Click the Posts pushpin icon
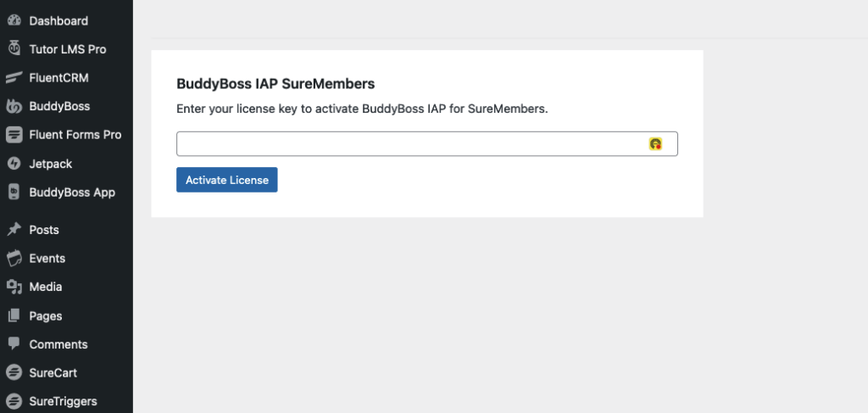 point(14,230)
